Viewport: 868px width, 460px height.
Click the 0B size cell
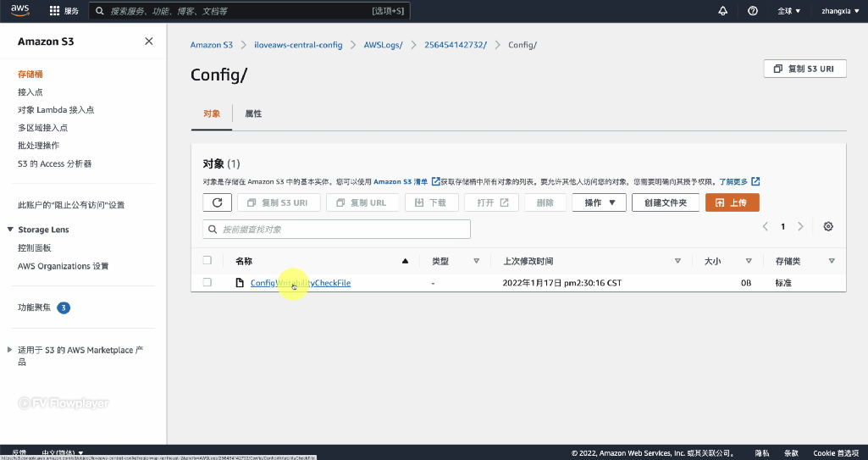pyautogui.click(x=746, y=283)
